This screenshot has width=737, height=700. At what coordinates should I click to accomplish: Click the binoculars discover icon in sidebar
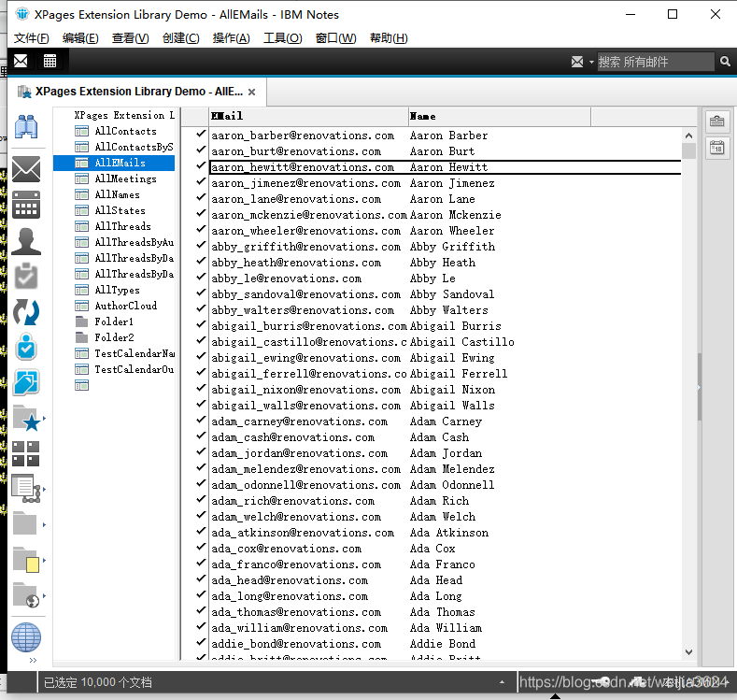[x=26, y=126]
